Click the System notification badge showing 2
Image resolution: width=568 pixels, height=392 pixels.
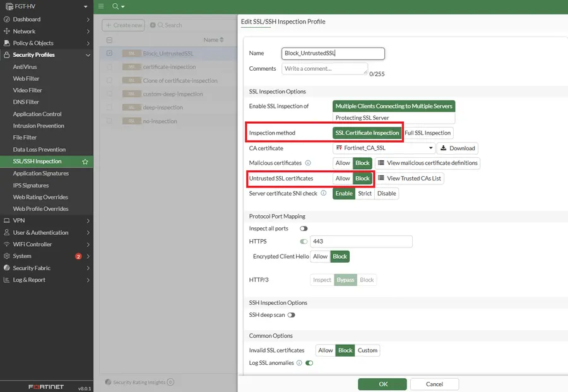pos(78,256)
